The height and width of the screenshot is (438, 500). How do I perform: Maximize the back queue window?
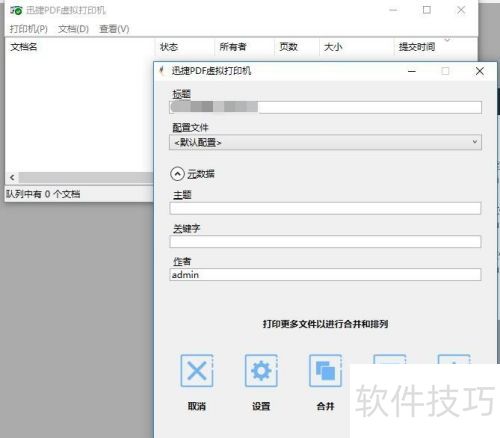pos(427,10)
